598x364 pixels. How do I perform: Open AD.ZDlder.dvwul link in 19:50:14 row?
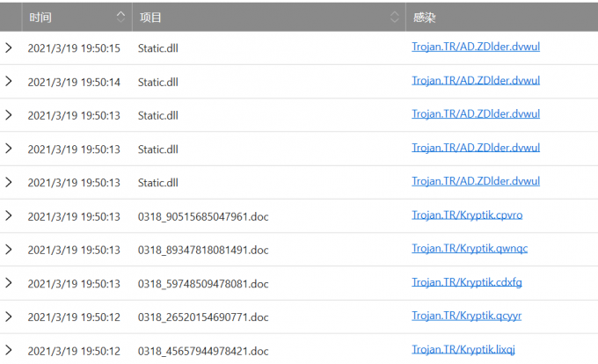(x=476, y=80)
